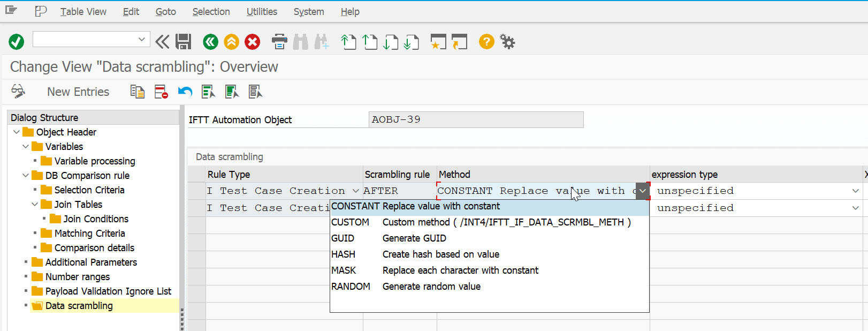The width and height of the screenshot is (868, 331).
Task: Select the second table row selector
Action: [x=196, y=208]
